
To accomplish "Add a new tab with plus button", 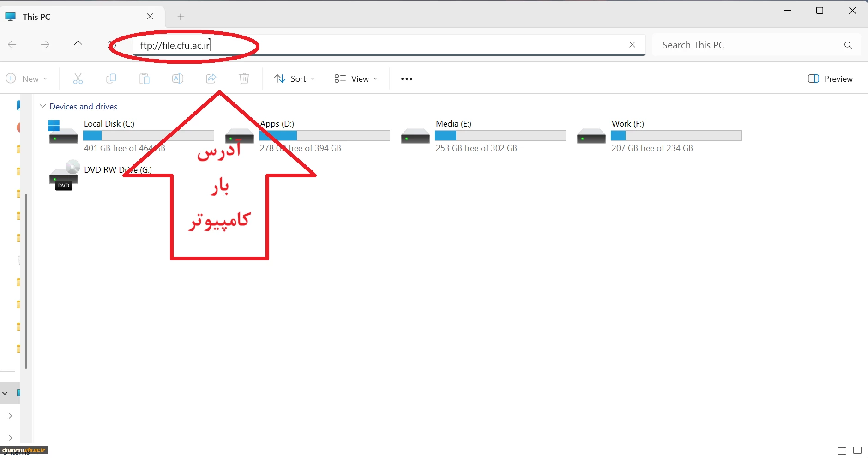I will click(181, 17).
